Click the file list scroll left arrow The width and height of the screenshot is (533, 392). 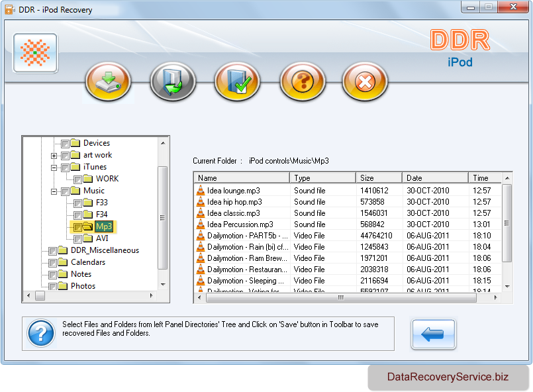(199, 297)
